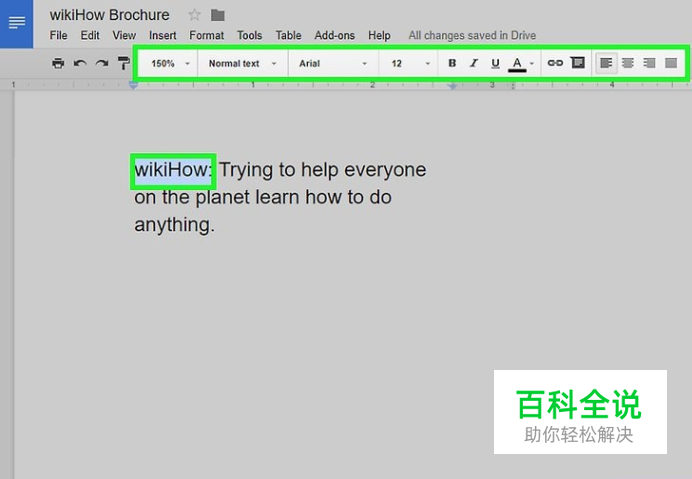692x479 pixels.
Task: Click the left indent marker on ruler
Action: tap(133, 86)
